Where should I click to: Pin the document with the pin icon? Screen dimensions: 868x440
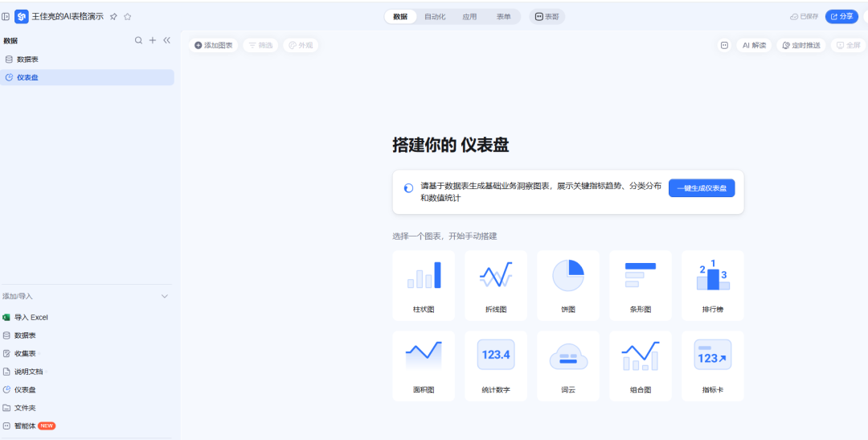pos(113,17)
